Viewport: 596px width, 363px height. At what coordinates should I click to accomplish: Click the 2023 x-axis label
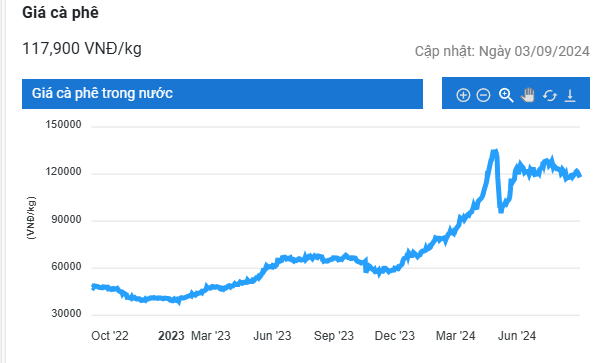pos(171,336)
